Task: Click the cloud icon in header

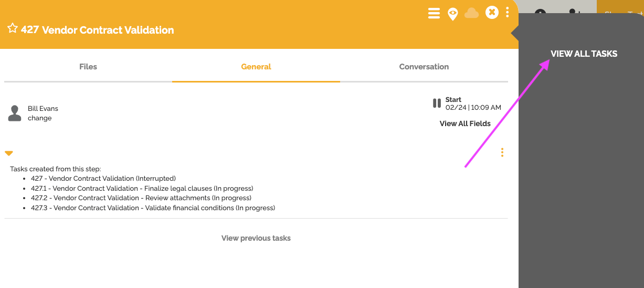Action: click(471, 13)
